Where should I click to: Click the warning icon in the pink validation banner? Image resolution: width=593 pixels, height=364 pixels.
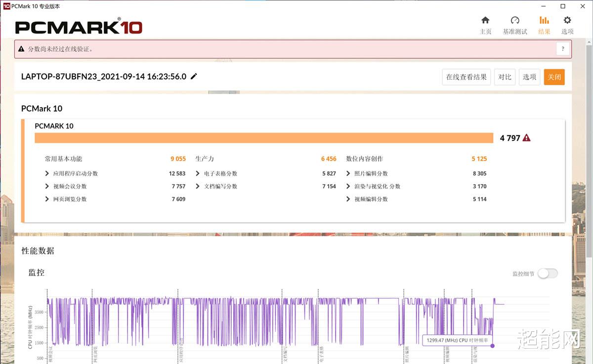click(21, 49)
